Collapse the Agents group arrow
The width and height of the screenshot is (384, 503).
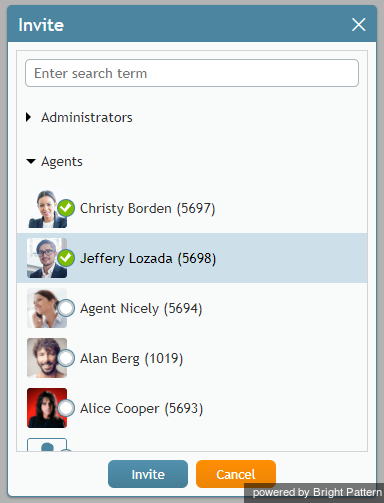[31, 162]
